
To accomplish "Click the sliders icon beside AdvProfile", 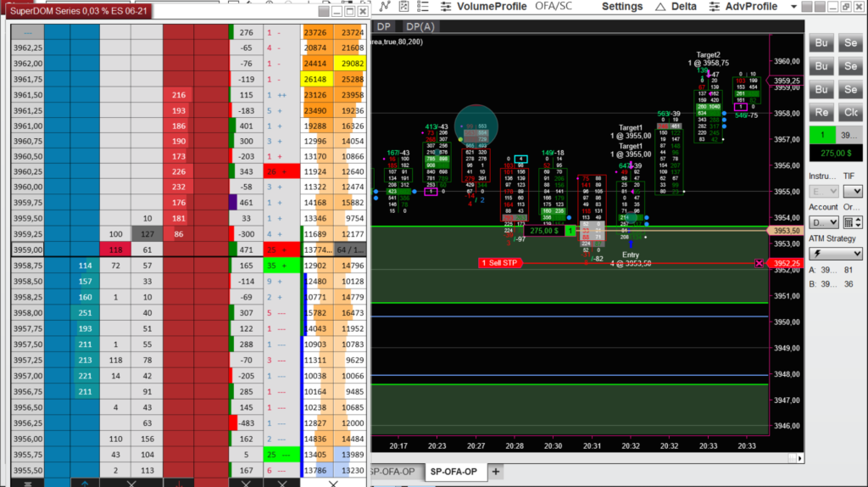I will (x=715, y=7).
